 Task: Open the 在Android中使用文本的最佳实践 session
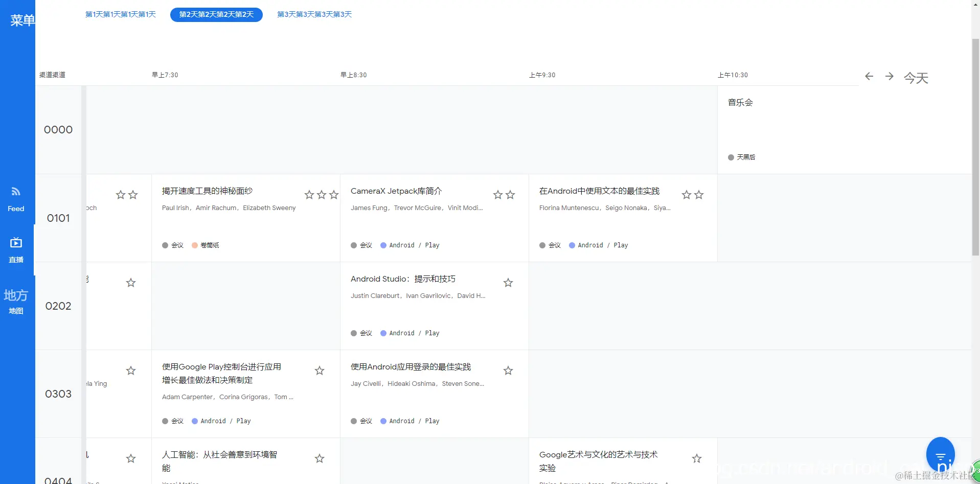point(599,191)
